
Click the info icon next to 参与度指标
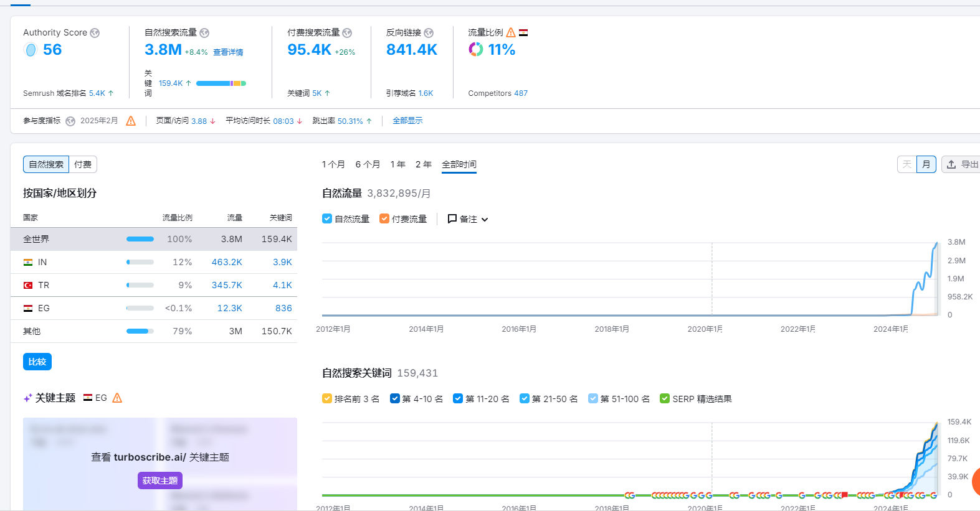click(x=70, y=121)
